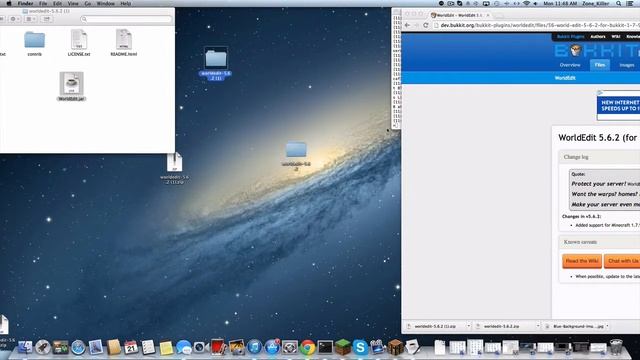Select the WorldEdit Chrome browser tab
Screen dimensions: 640x360
click(x=459, y=15)
